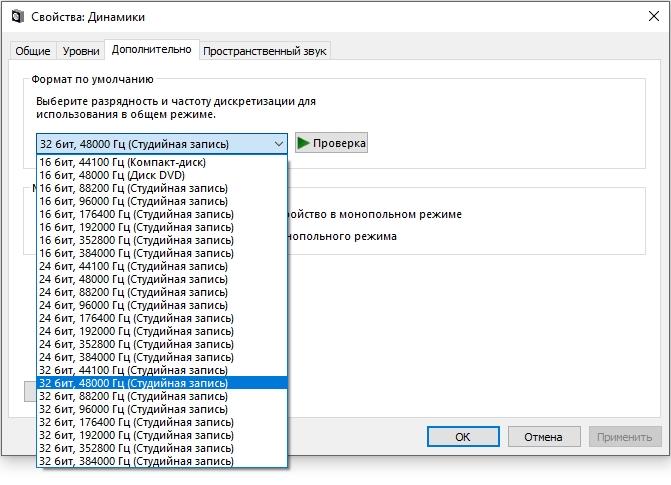Switch to the Уровни tab
Screen dimensions: 671x485
pos(81,51)
